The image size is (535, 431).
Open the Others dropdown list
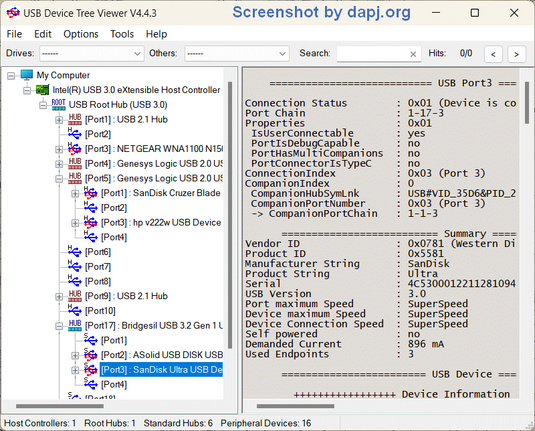click(x=237, y=54)
